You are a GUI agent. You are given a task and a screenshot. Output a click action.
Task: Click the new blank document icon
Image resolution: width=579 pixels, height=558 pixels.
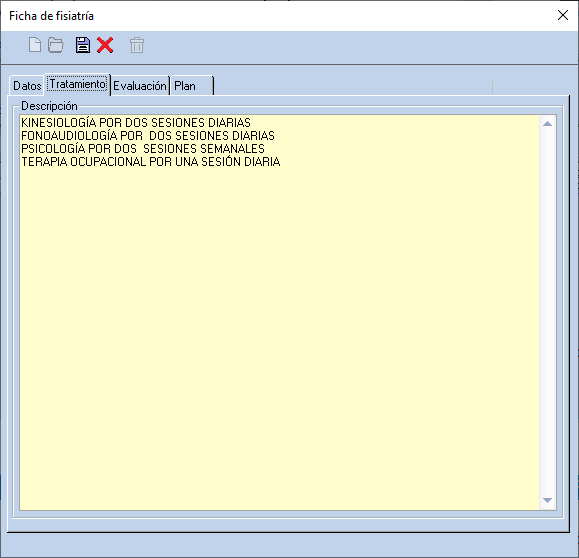tap(35, 45)
